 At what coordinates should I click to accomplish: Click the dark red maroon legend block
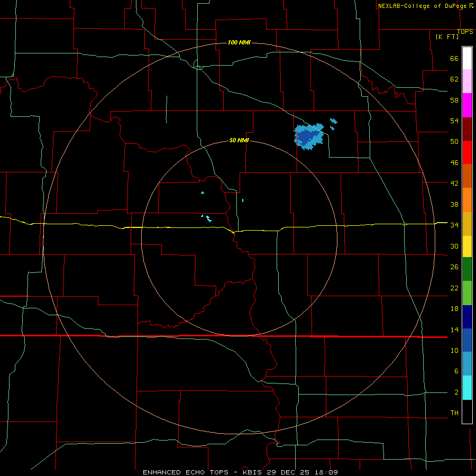(x=467, y=129)
